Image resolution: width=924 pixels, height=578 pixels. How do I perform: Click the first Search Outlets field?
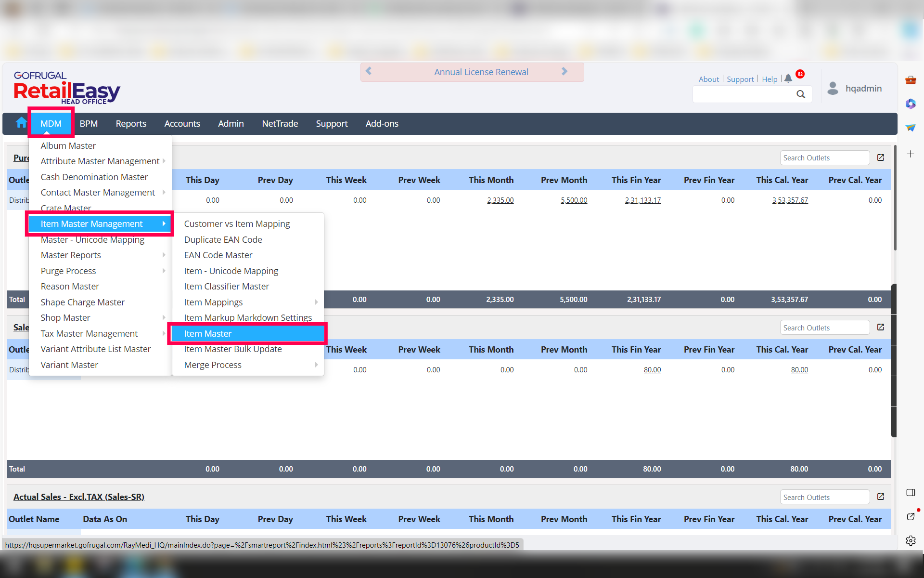point(824,158)
